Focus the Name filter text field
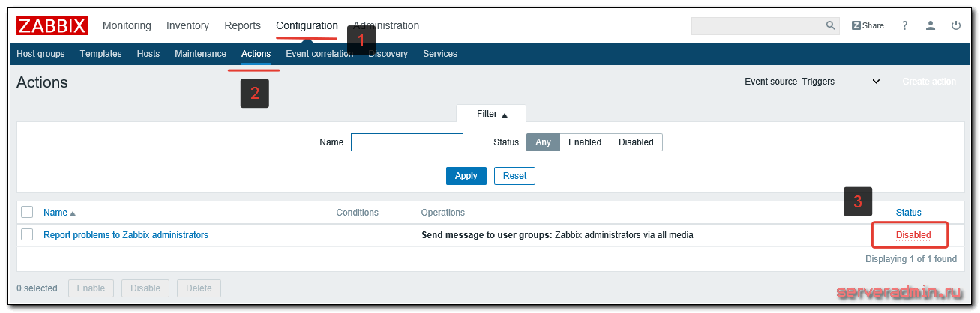The width and height of the screenshot is (980, 313). click(407, 142)
